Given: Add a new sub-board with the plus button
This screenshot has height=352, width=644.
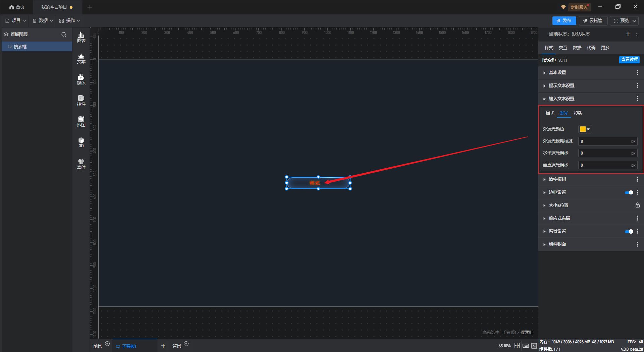Looking at the screenshot, I should click(163, 346).
